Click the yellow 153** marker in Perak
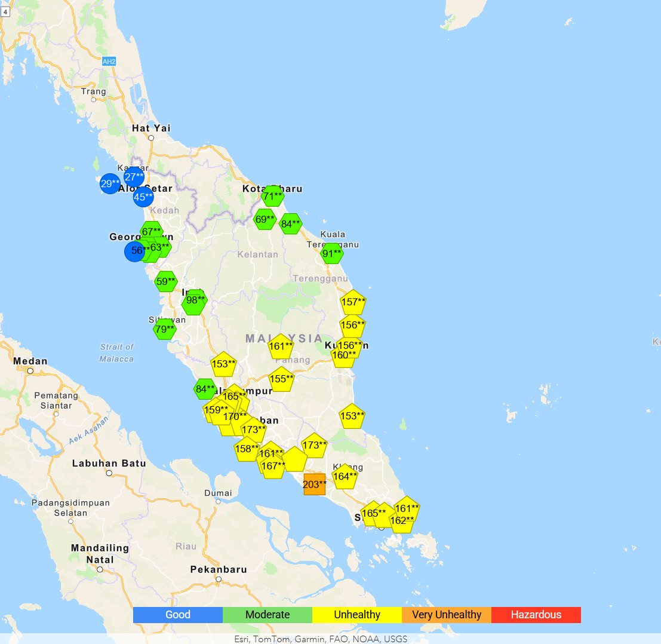 pos(223,364)
